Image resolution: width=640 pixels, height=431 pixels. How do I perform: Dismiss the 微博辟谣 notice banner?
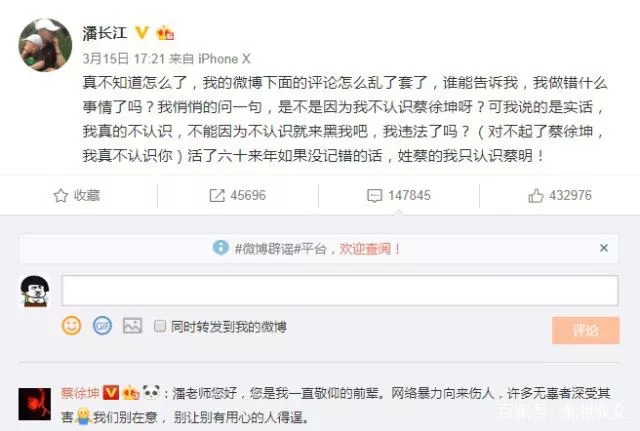[x=604, y=248]
